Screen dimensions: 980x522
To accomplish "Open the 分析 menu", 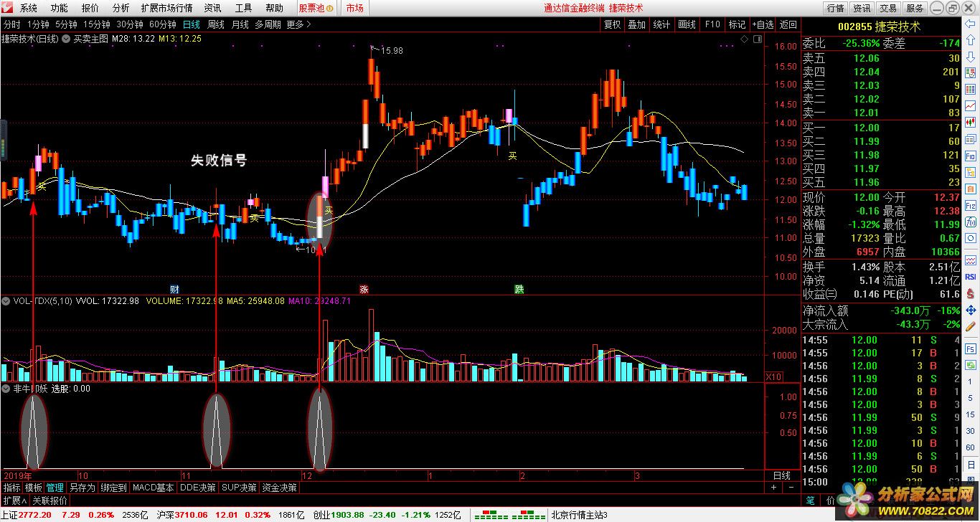I will pos(121,8).
